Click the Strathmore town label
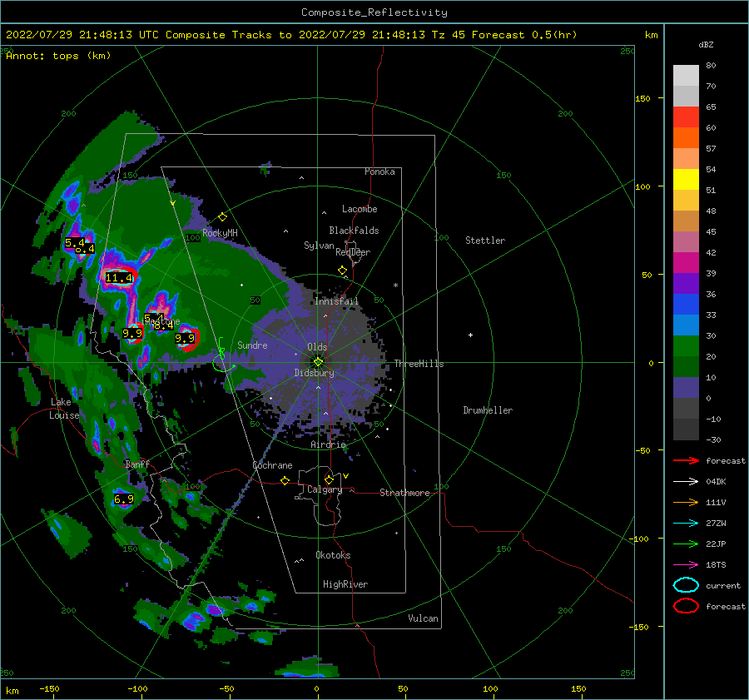 point(404,493)
